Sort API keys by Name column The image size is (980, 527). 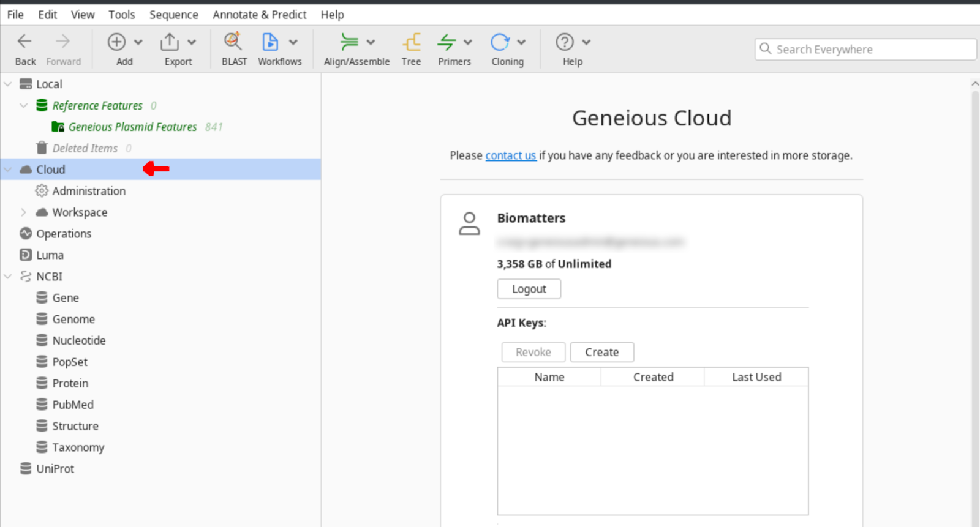[x=549, y=377]
